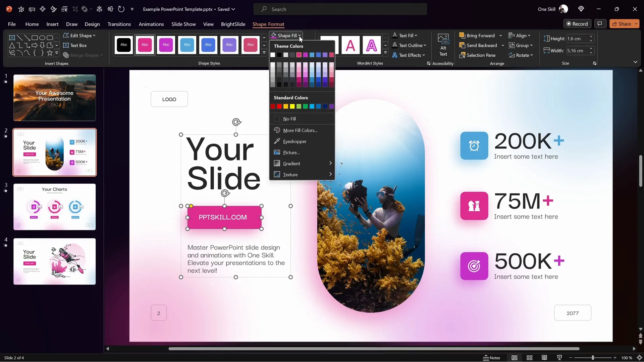Collapse the ribbon with chevron arrow
This screenshot has width=644, height=362.
[x=635, y=62]
